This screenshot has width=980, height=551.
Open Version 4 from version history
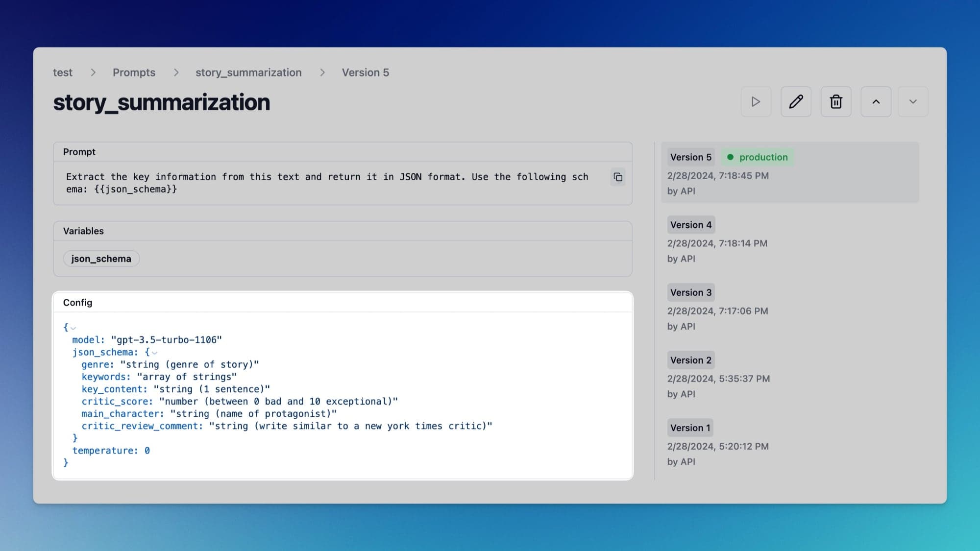(691, 224)
